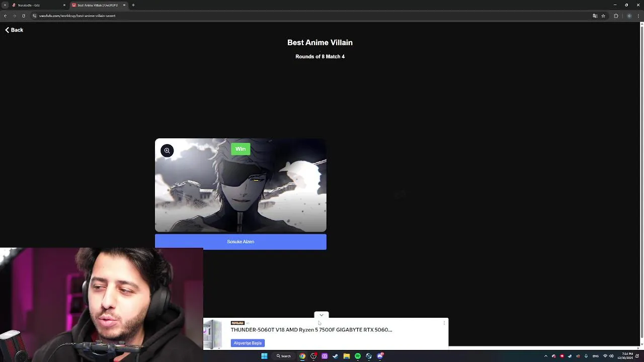This screenshot has height=362, width=644.
Task: Click the taskbar Search box
Action: tap(283, 356)
